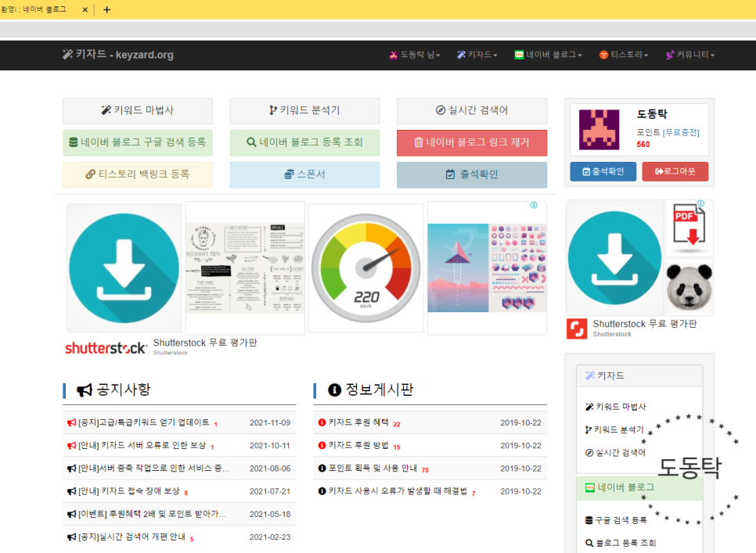Click the 도동탁 pixel avatar image
This screenshot has width=756, height=553.
click(599, 130)
